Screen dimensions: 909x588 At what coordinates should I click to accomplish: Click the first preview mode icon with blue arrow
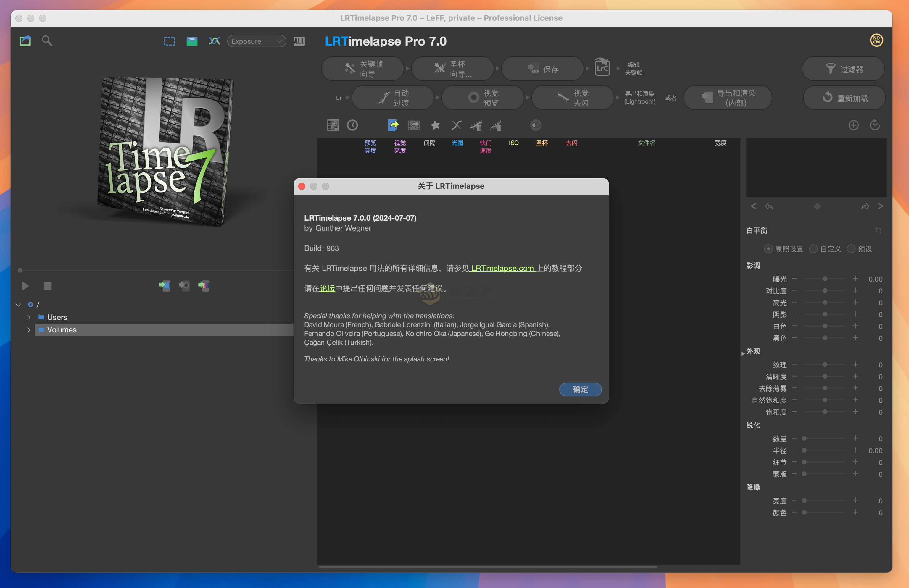tap(165, 286)
